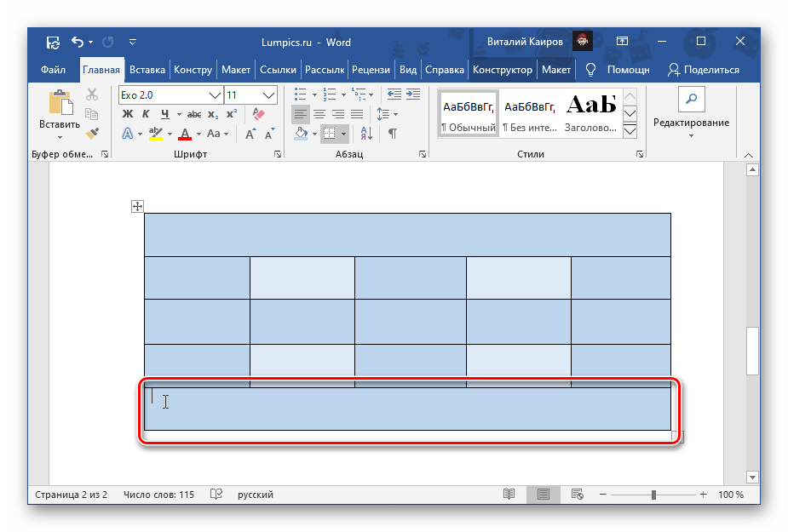The width and height of the screenshot is (788, 532).
Task: Open the Ссылки ribbon tab
Action: pos(278,70)
